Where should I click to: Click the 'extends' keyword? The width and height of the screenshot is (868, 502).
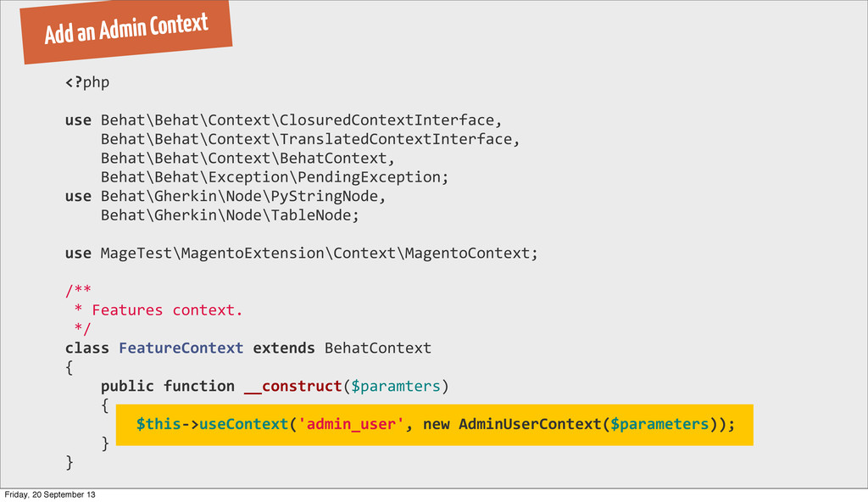click(x=283, y=348)
